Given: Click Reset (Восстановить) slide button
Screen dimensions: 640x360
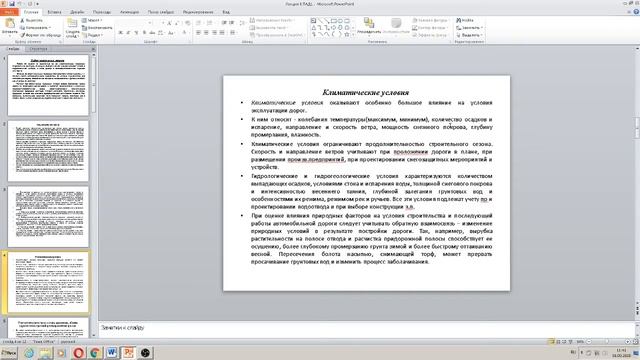Looking at the screenshot, I should click(97, 28).
